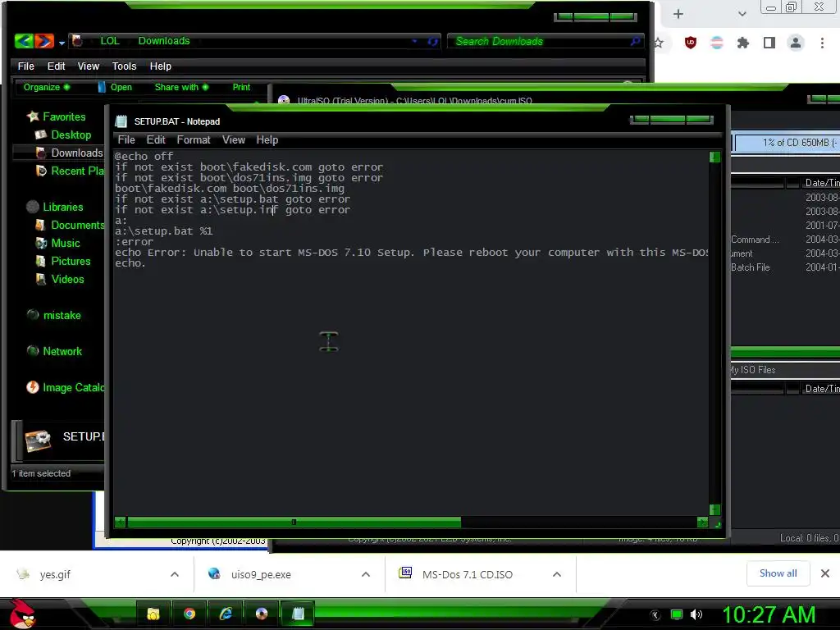840x630 pixels.
Task: Open the Notepad File menu
Action: pos(126,139)
